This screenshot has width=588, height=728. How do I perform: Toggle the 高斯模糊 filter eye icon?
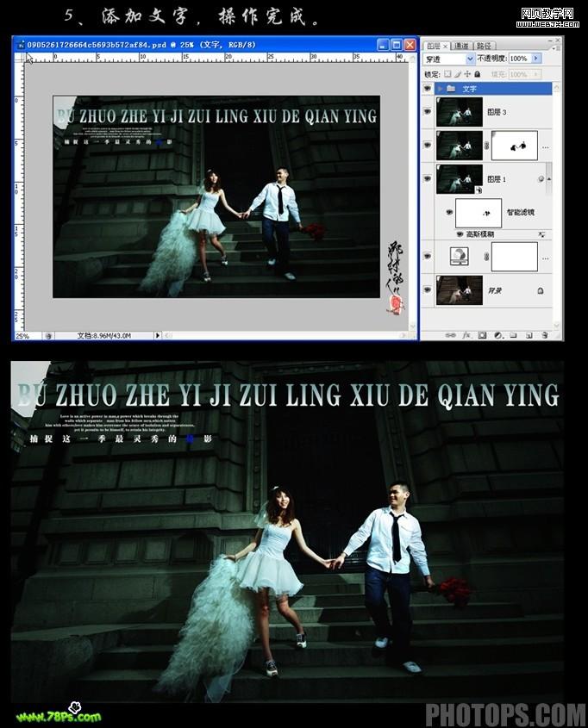point(460,234)
